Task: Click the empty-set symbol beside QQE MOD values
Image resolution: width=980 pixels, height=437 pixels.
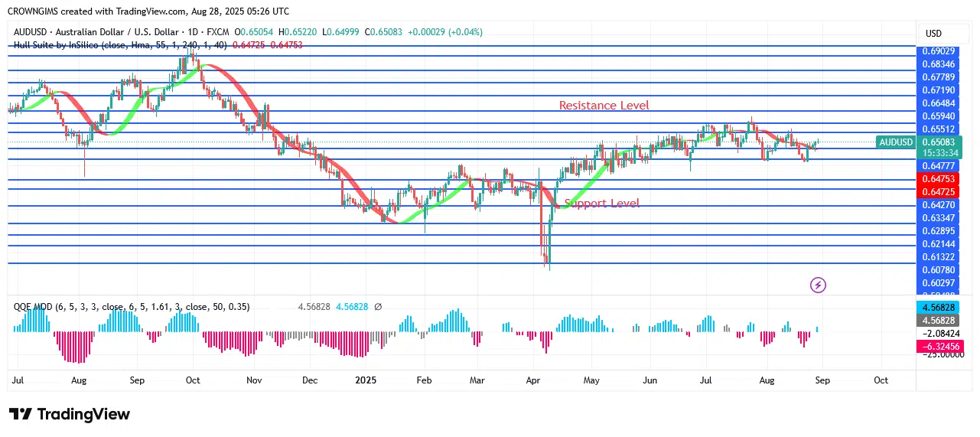Action: click(377, 307)
